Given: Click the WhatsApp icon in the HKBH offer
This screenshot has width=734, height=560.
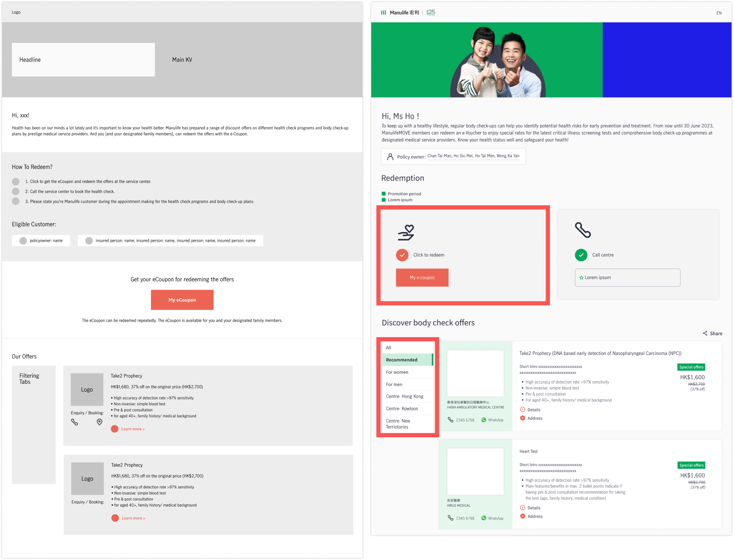Looking at the screenshot, I should [484, 420].
